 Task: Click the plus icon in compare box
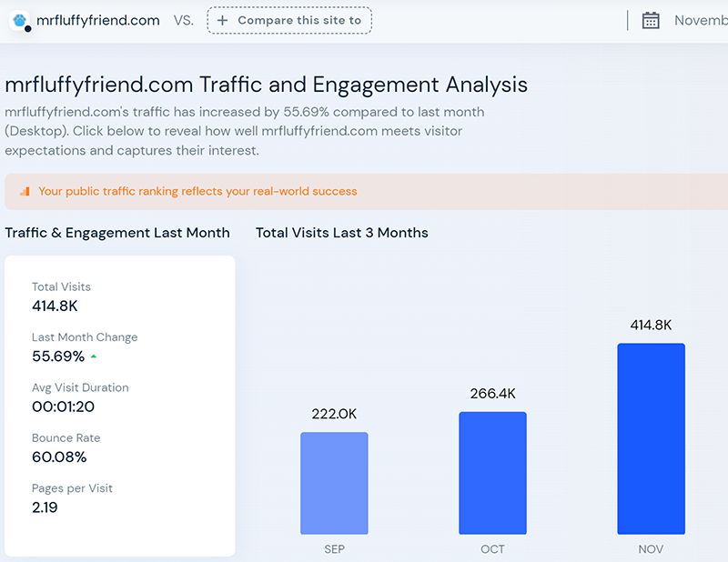coord(222,20)
